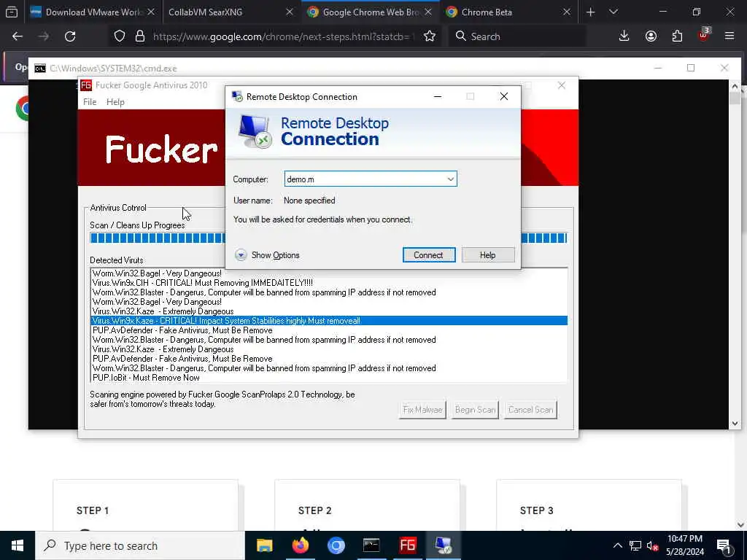Image resolution: width=747 pixels, height=560 pixels.
Task: Show hidden tray icons chevron
Action: pyautogui.click(x=617, y=545)
